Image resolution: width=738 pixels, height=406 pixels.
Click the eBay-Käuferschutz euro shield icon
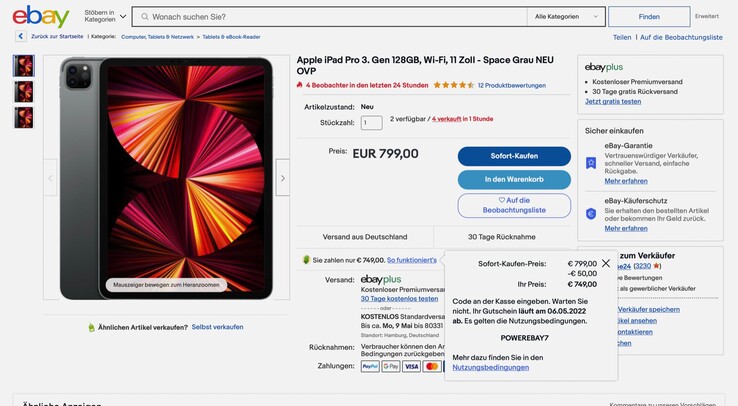591,213
